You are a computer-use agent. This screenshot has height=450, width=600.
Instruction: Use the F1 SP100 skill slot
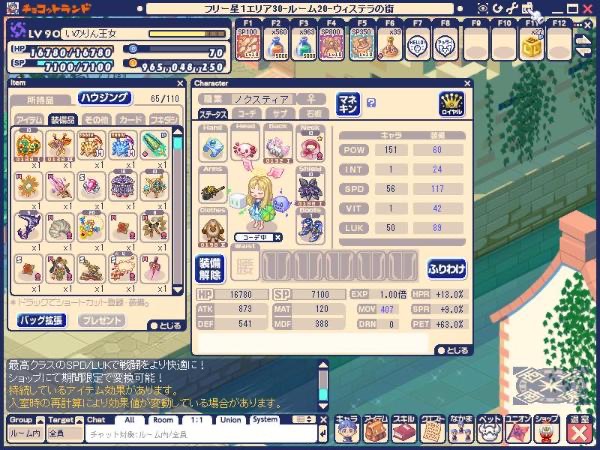(248, 44)
